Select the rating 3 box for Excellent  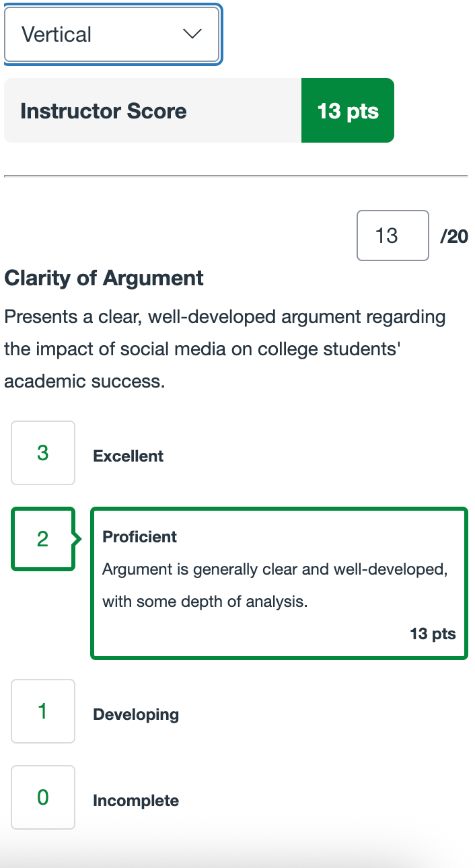point(43,453)
